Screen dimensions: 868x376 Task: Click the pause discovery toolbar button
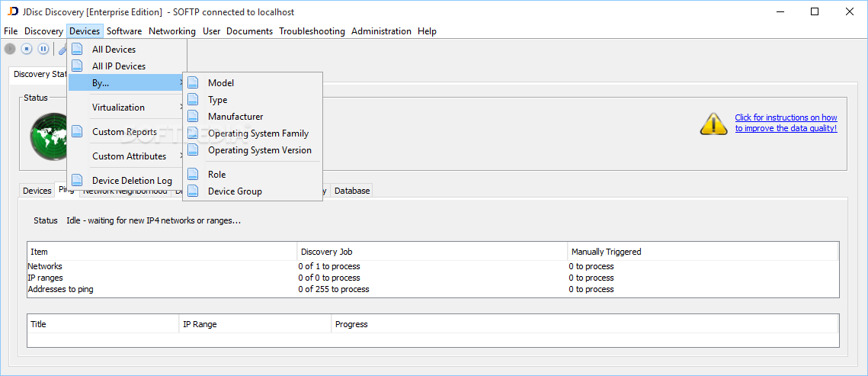[x=43, y=49]
